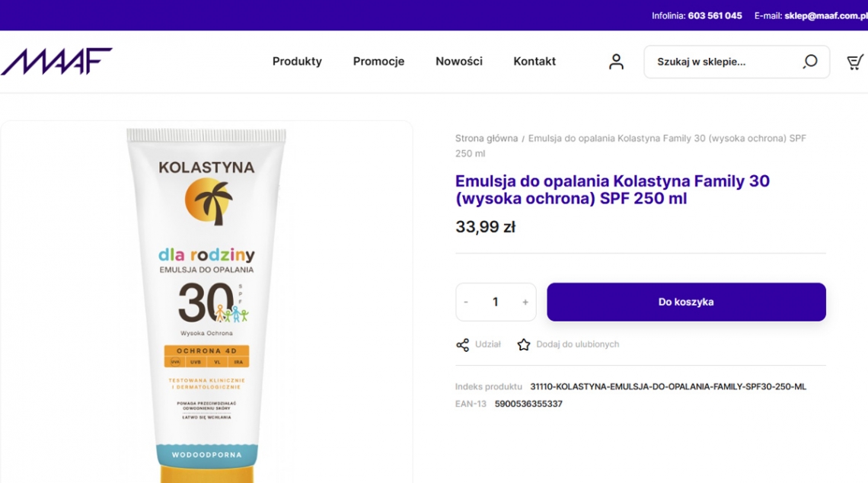The image size is (868, 483).
Task: Increase quantity with plus button
Action: [x=525, y=302]
